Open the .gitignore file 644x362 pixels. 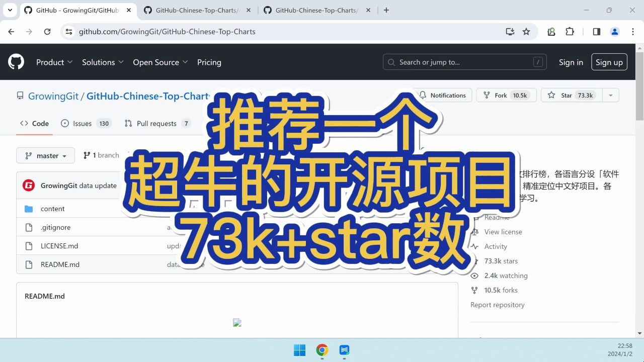point(55,227)
